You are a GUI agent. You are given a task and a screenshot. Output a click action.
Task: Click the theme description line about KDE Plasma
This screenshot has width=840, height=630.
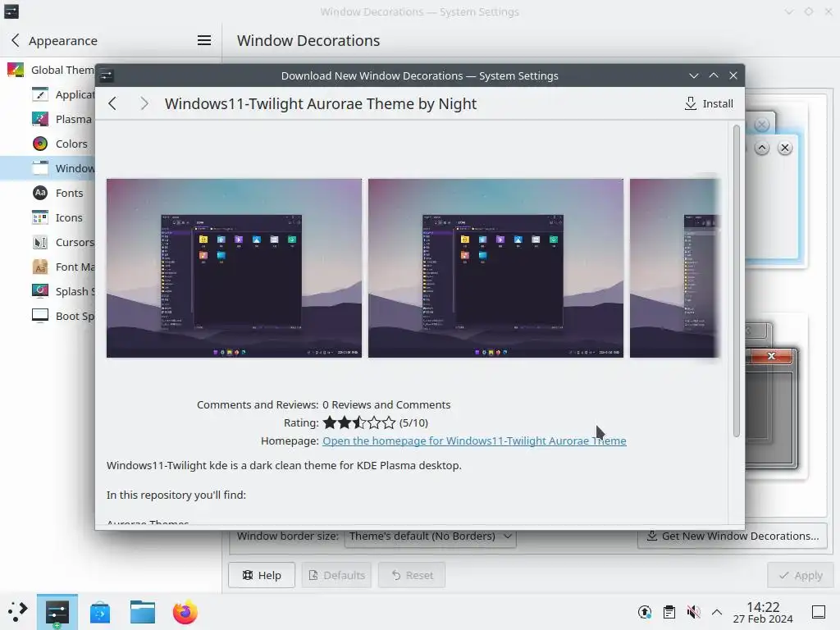(x=284, y=465)
